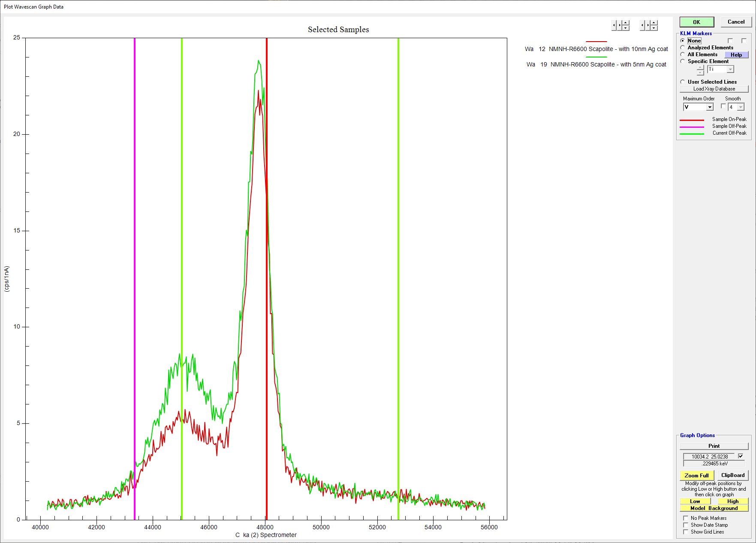Click down arrow in the left arrow cluster
Viewport: 756px width, 543px height.
point(626,28)
